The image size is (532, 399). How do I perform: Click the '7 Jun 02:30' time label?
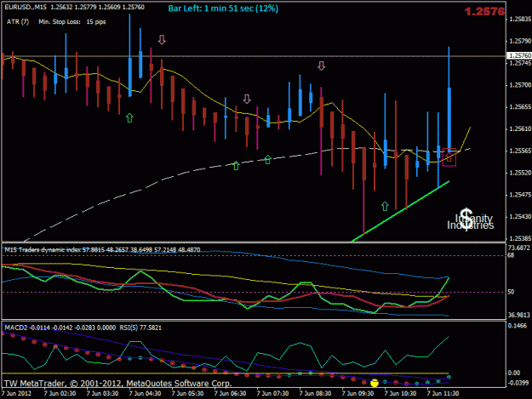pyautogui.click(x=60, y=394)
